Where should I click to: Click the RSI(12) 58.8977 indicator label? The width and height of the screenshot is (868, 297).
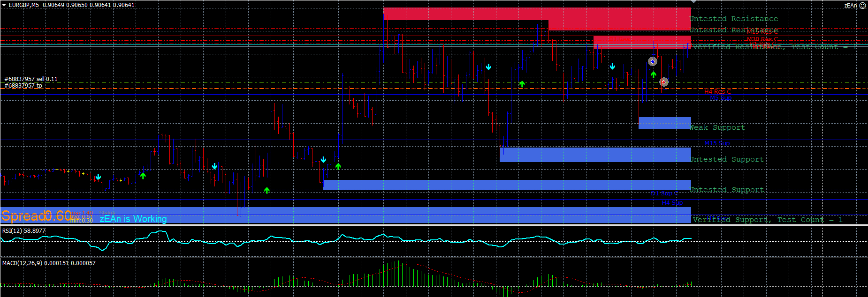[24, 231]
